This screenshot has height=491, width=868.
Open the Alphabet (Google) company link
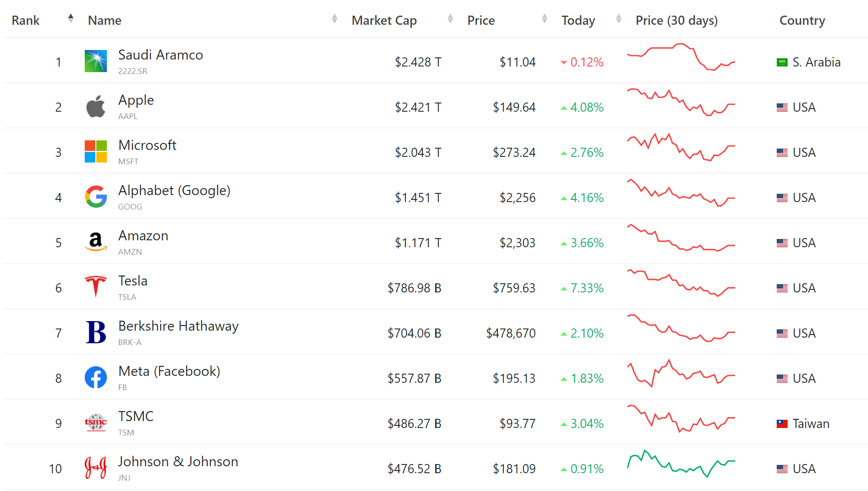pos(174,191)
